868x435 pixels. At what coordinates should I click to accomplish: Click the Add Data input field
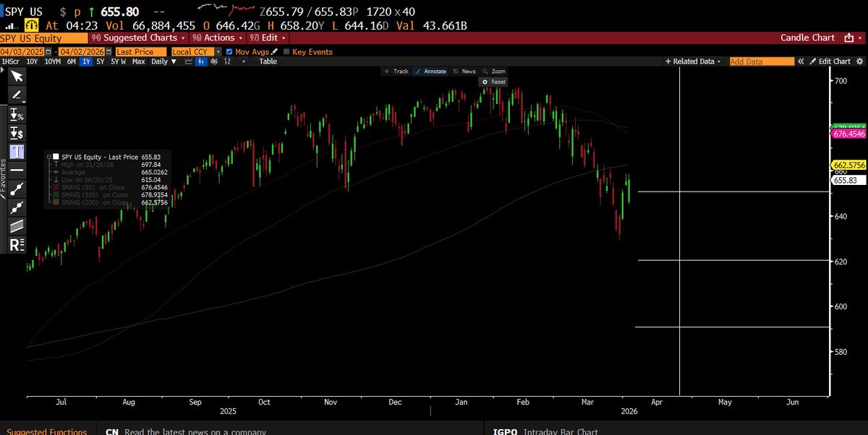point(762,61)
